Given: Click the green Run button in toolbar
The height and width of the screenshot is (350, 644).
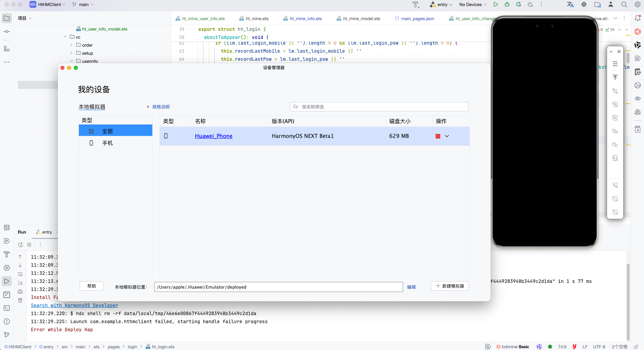Looking at the screenshot, I should (495, 4).
